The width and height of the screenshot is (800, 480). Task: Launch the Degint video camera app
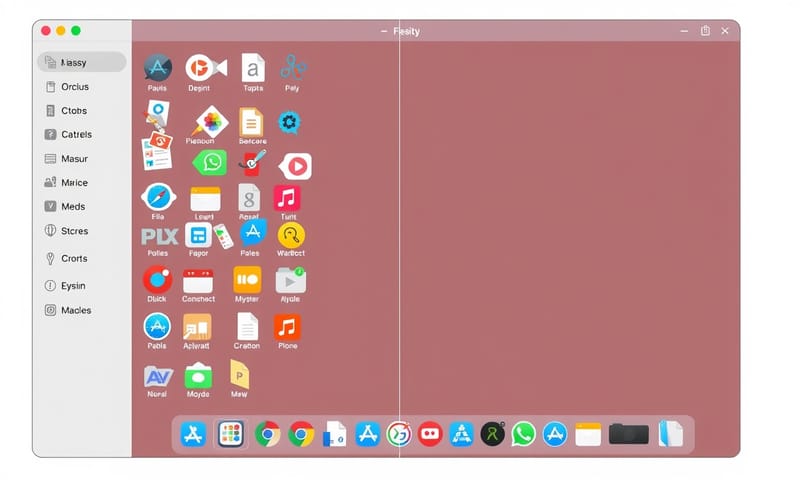click(206, 67)
